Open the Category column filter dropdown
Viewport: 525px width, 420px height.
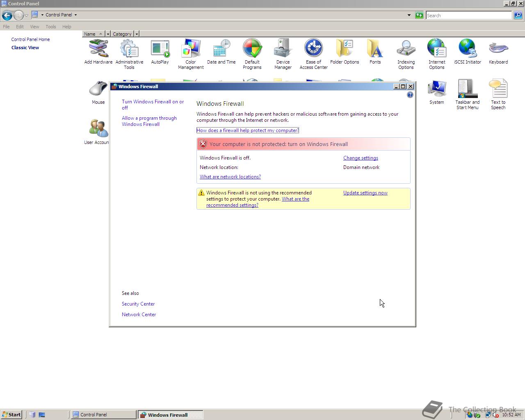pyautogui.click(x=137, y=34)
